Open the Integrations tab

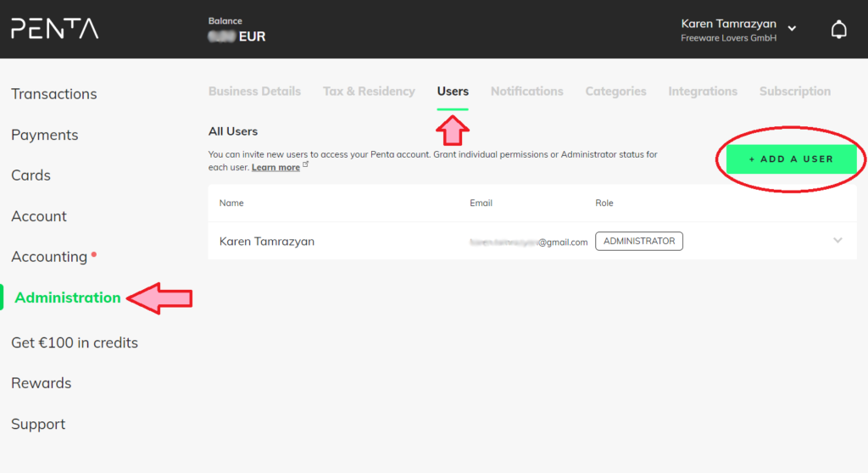click(x=703, y=92)
